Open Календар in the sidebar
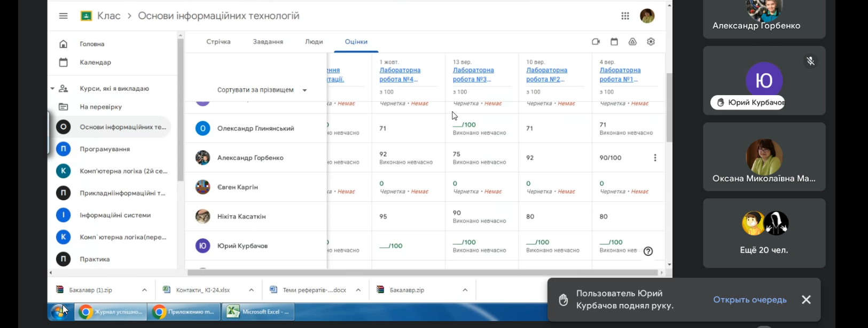The height and width of the screenshot is (328, 868). (95, 62)
